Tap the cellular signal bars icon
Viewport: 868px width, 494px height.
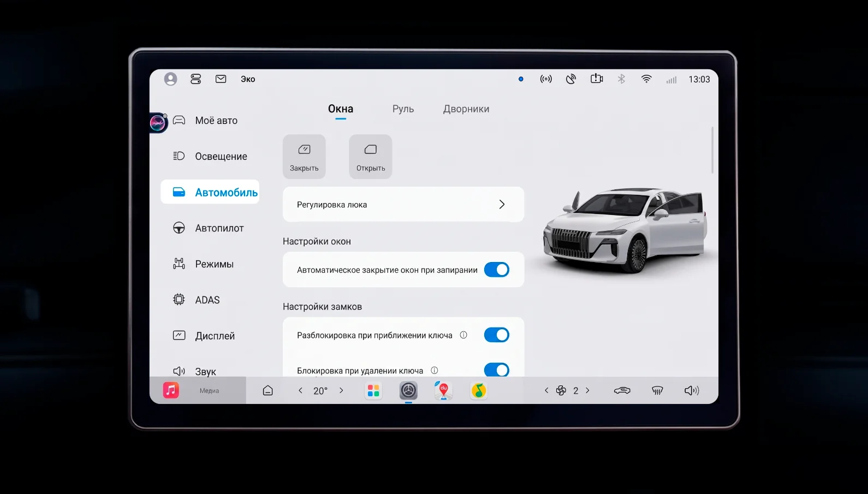click(x=671, y=80)
